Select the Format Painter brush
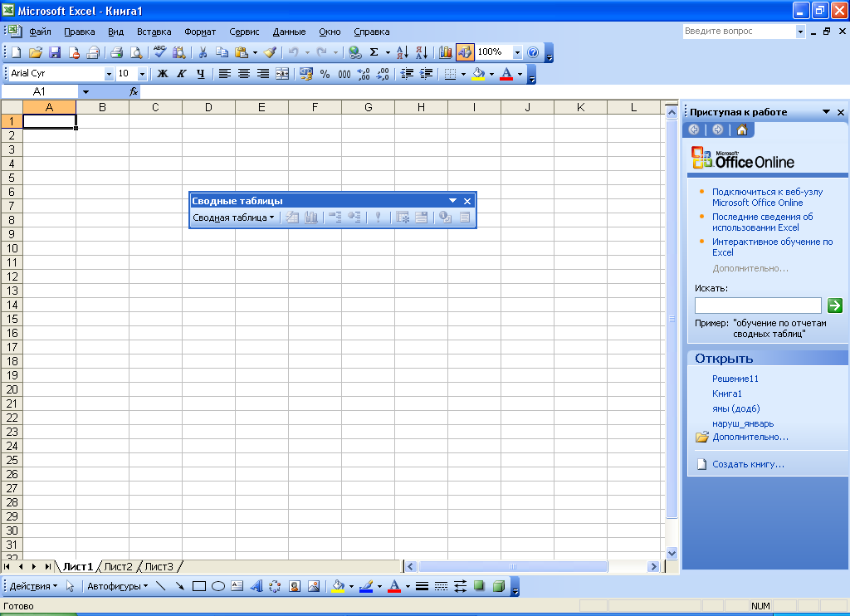 (270, 52)
